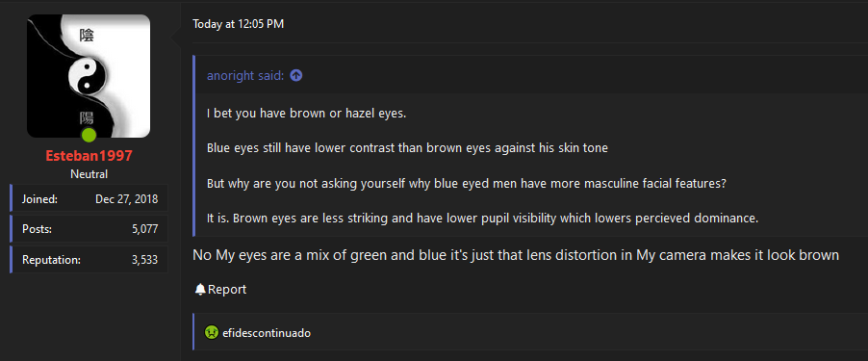Click the Reputation label in the user stats

point(51,260)
